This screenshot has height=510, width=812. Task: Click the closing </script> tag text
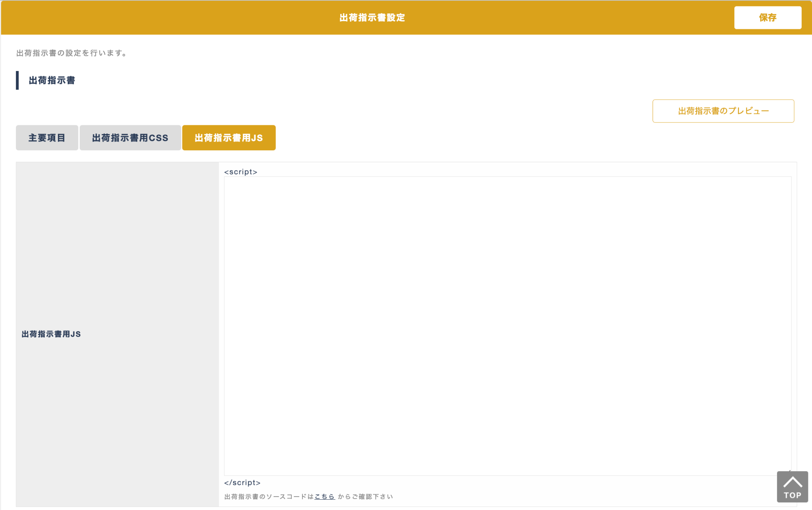(242, 483)
